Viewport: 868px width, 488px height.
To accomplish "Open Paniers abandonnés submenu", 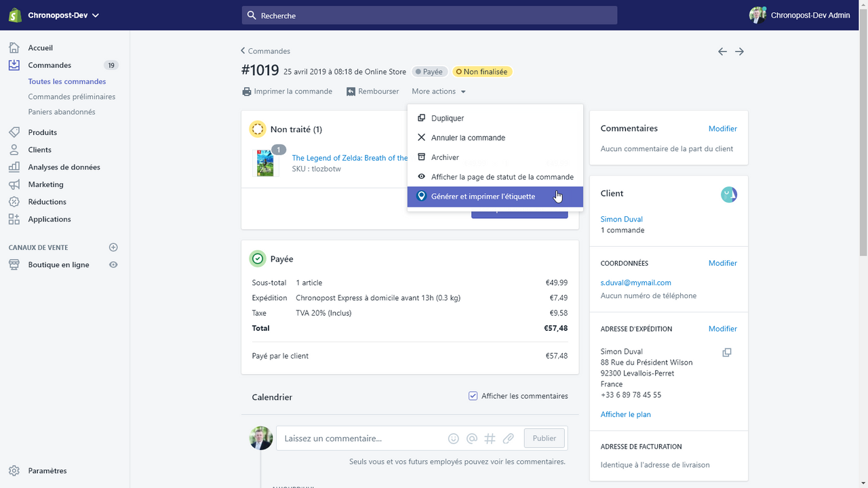I will pos(62,112).
